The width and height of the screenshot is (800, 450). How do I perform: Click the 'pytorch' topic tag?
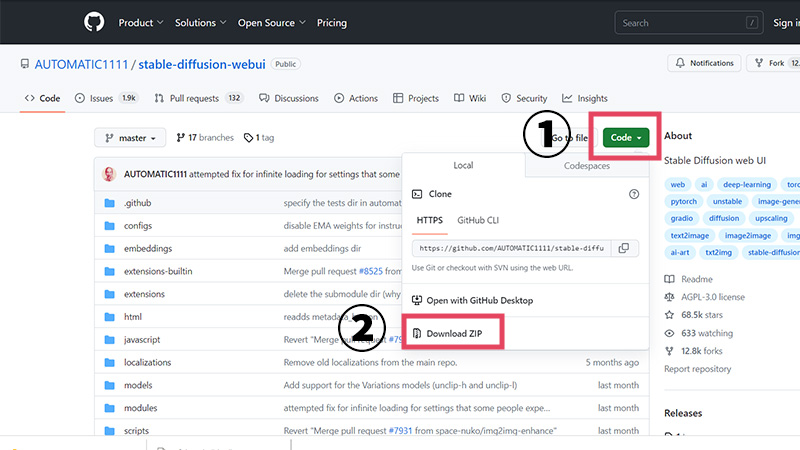[x=684, y=201]
